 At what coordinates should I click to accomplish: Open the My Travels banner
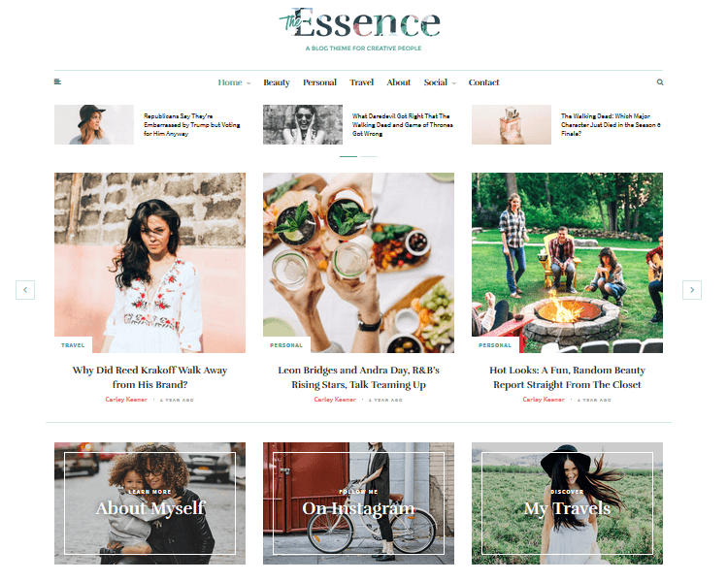pos(568,503)
